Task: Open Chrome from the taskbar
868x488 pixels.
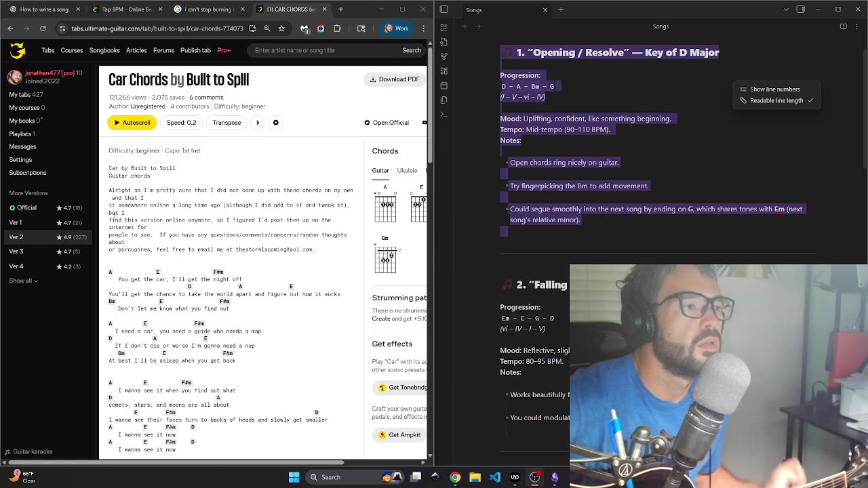Action: click(x=455, y=477)
